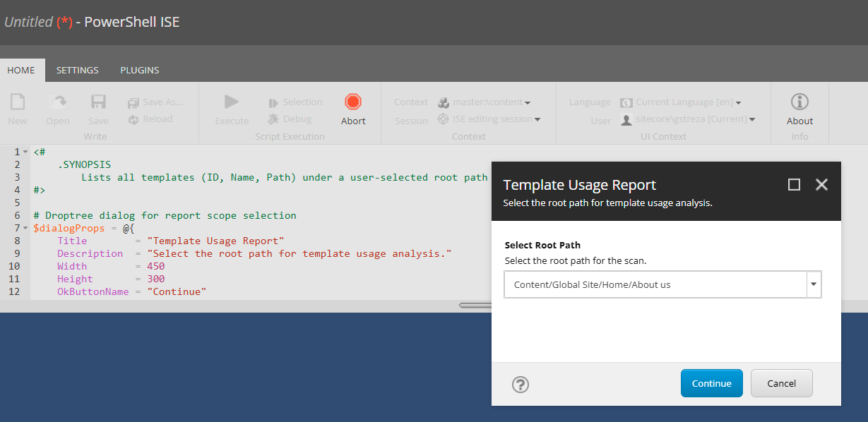The image size is (868, 422).
Task: Reload the script from the Write group
Action: pyautogui.click(x=150, y=119)
